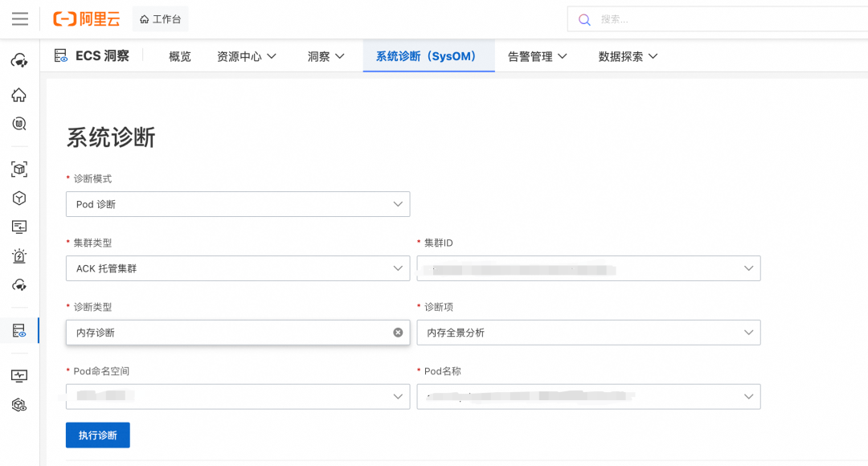Open the 告警管理 menu
This screenshot has height=466, width=868.
coord(537,56)
